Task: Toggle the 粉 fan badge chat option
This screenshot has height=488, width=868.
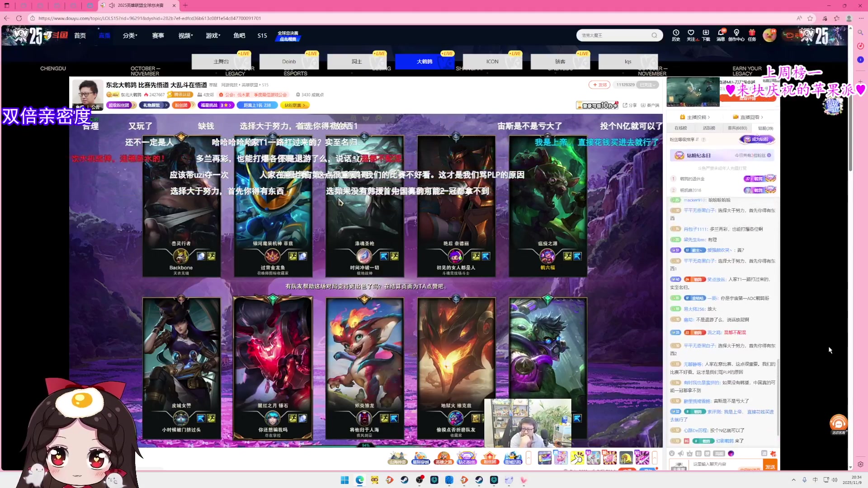Action: pyautogui.click(x=698, y=453)
